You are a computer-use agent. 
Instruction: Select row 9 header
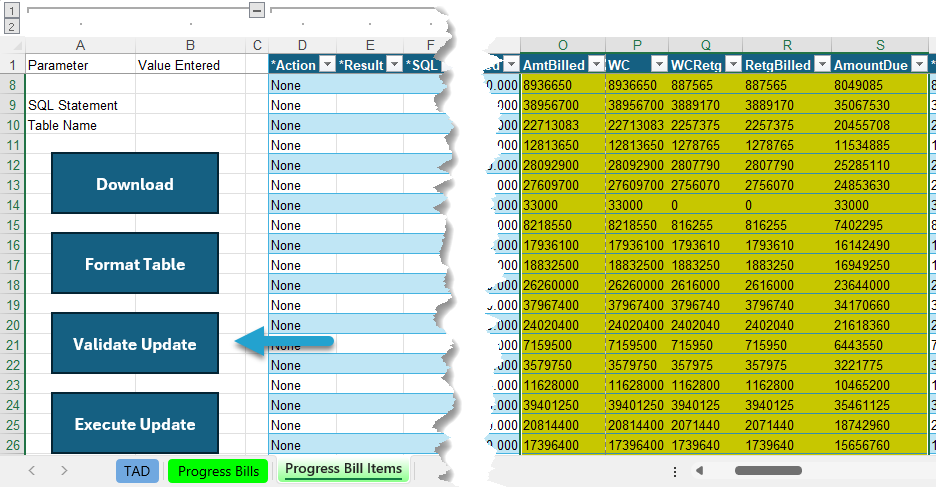coord(13,105)
